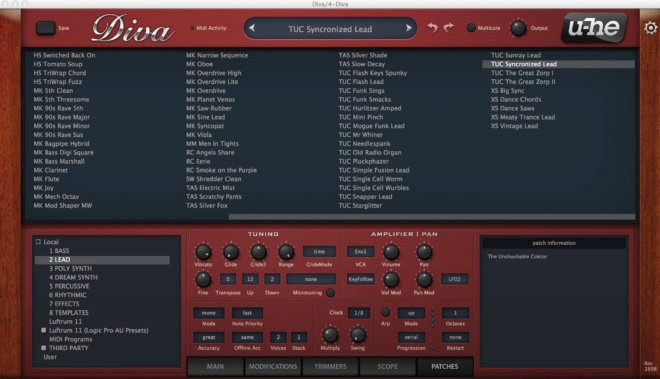Select the 4 DREAM SYNTH category
Image resolution: width=660 pixels, height=379 pixels.
pos(73,277)
